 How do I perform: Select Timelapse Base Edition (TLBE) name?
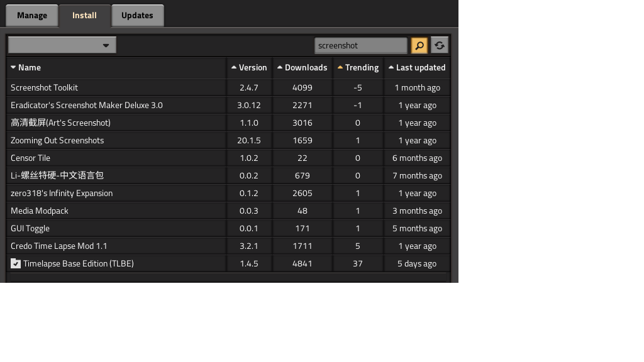[x=79, y=263]
